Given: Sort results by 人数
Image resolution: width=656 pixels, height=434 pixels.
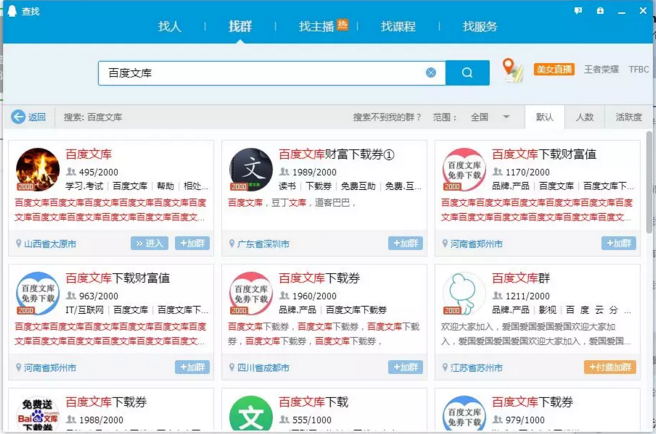Looking at the screenshot, I should click(584, 117).
